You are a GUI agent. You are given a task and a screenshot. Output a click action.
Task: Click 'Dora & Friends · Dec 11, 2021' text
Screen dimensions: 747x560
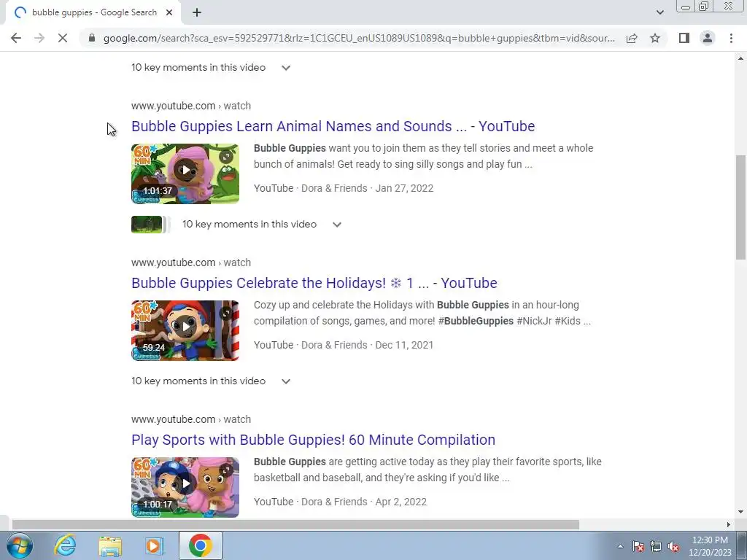(x=368, y=345)
